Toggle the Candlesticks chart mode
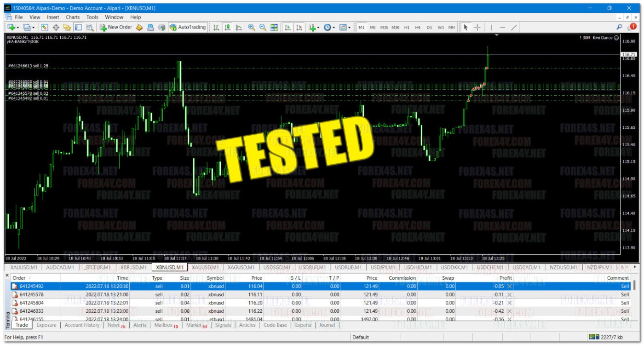 pos(227,28)
